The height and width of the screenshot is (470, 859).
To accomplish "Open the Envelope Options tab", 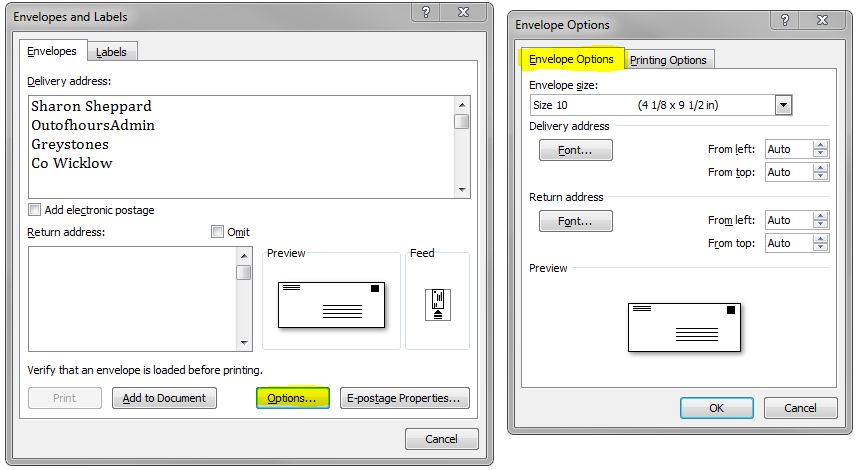I will coord(571,59).
